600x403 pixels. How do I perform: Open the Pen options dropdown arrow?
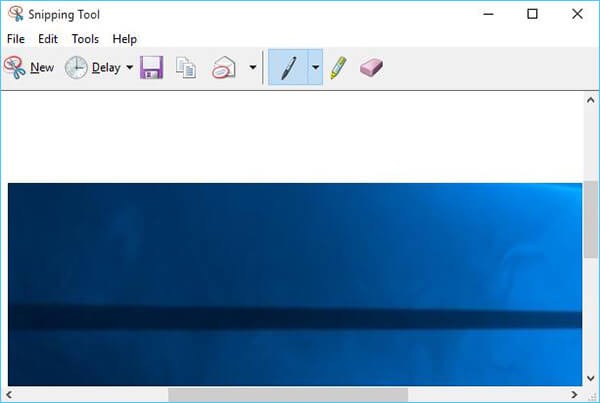[315, 68]
